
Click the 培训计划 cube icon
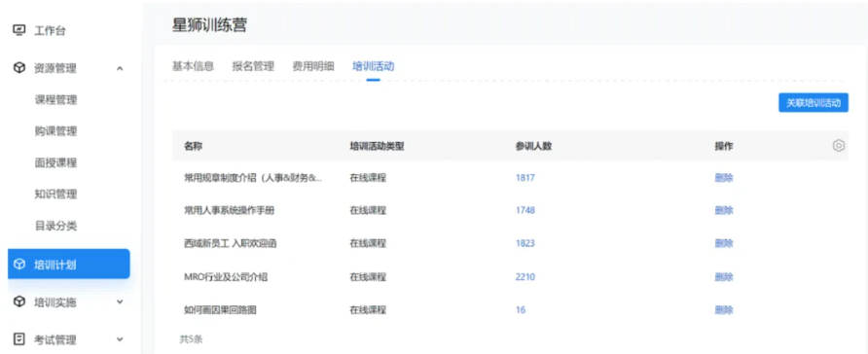coord(19,265)
